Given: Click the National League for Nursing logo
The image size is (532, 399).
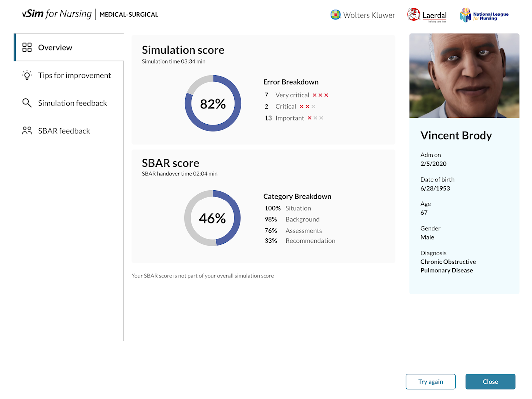Looking at the screenshot, I should (484, 15).
